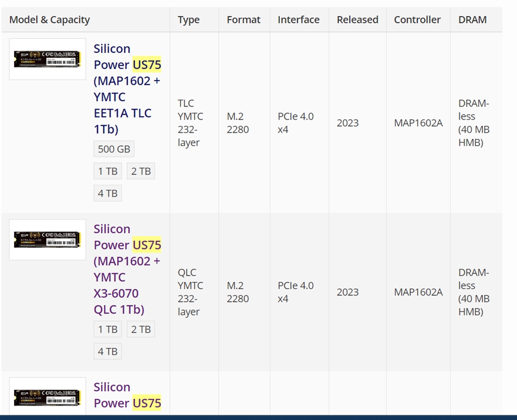This screenshot has height=420, width=517.
Task: Open the third, cut-off Silicon Power US75 link
Action: click(x=127, y=395)
